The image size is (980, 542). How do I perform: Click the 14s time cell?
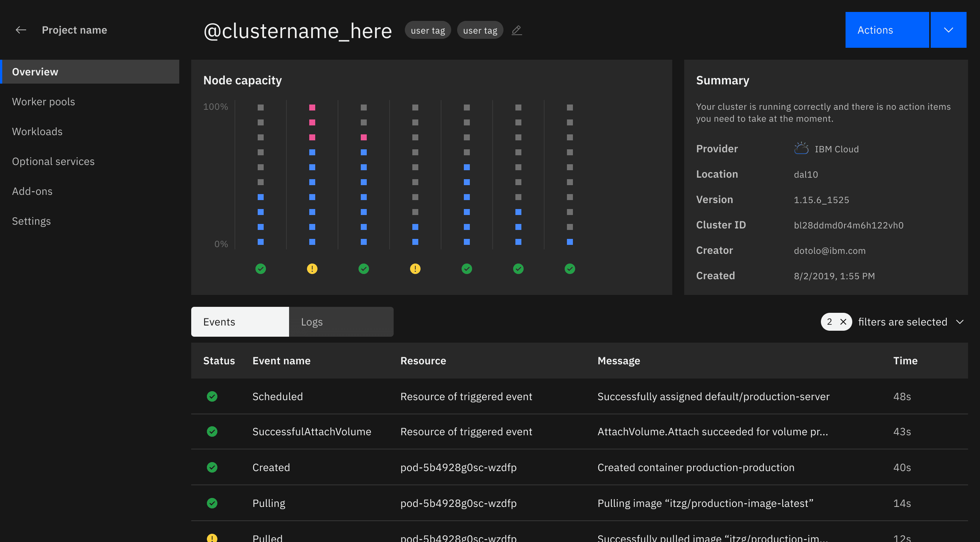(x=902, y=503)
